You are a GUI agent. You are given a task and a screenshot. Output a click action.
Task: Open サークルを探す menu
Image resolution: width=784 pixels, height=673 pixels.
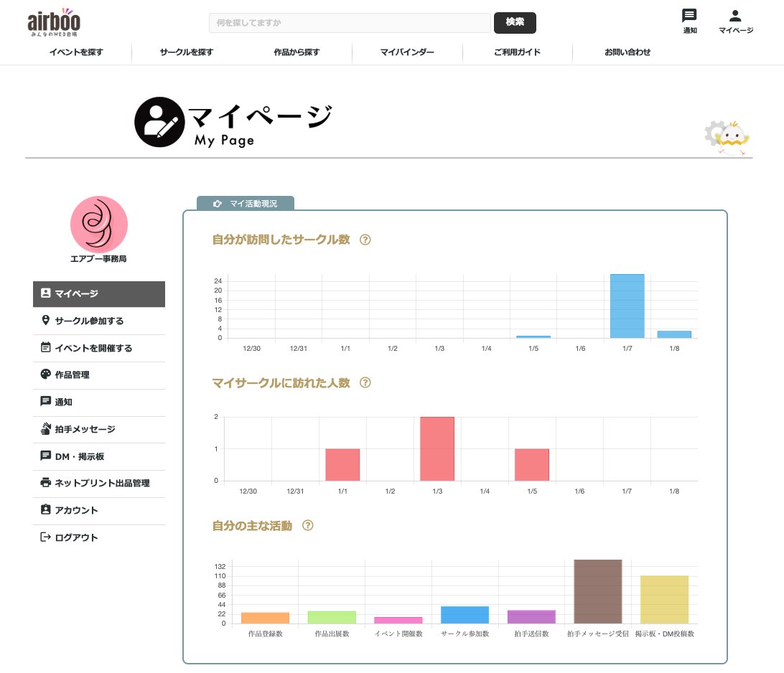187,52
